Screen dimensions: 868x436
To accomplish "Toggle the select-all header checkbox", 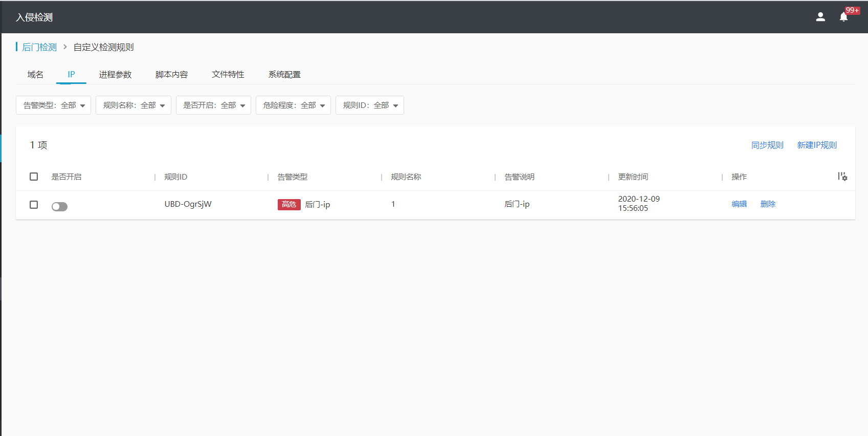I will (34, 177).
